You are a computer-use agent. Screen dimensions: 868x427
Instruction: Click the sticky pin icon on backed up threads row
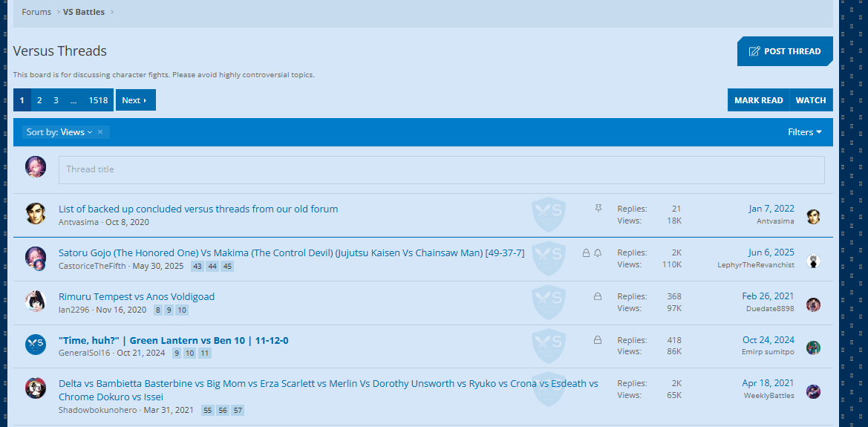point(598,208)
